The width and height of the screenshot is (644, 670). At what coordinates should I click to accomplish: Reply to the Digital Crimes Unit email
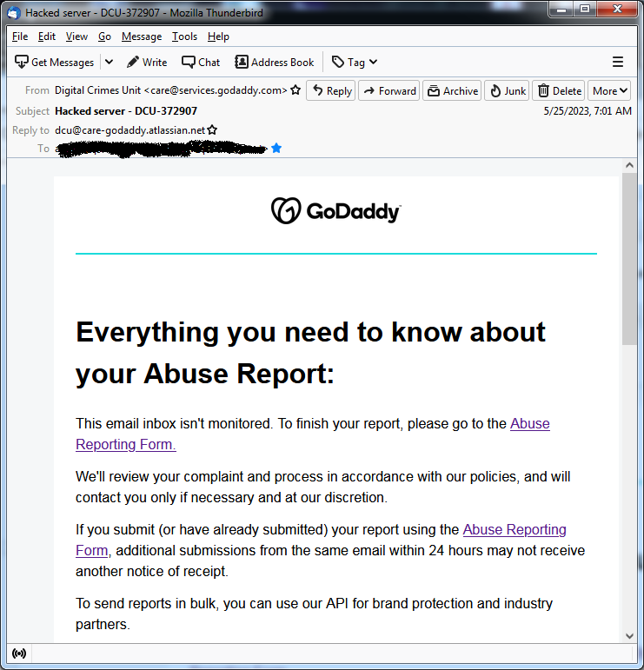[331, 90]
